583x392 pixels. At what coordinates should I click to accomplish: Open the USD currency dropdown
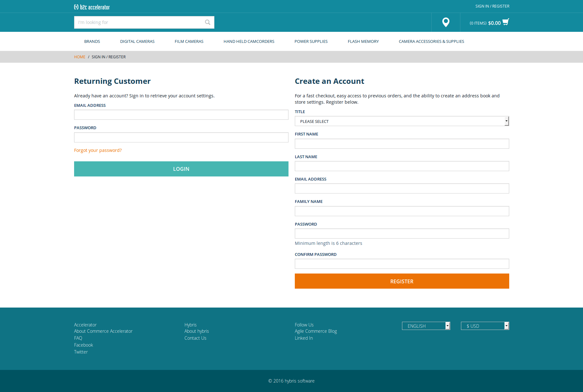tap(485, 326)
